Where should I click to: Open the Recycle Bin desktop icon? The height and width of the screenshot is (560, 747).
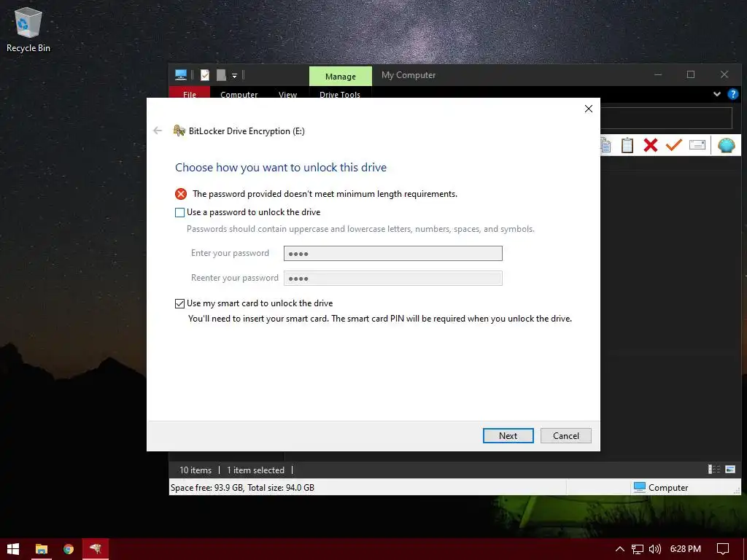tap(28, 30)
